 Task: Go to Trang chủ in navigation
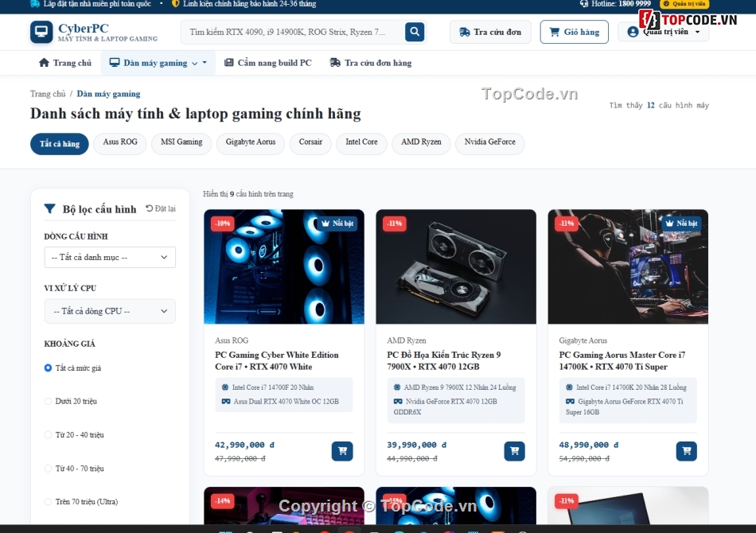tap(65, 63)
